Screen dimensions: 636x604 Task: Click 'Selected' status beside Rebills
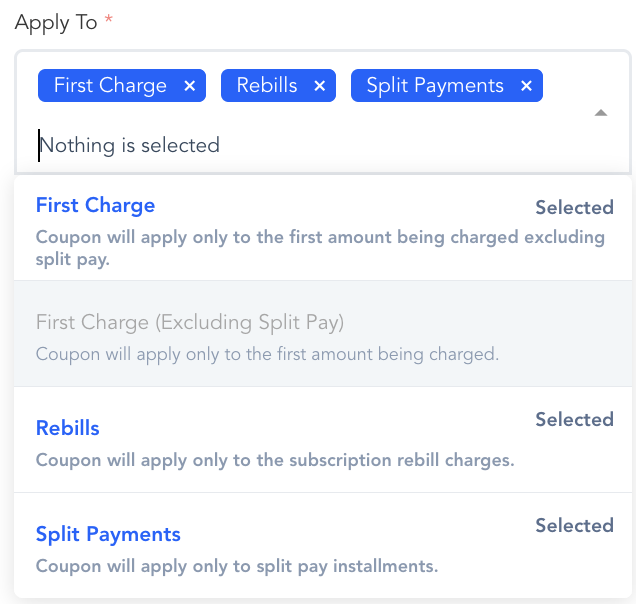click(574, 420)
